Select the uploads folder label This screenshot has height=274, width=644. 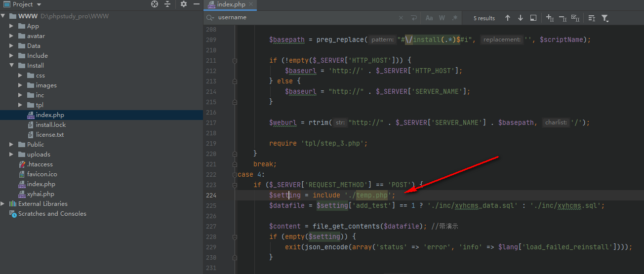[39, 155]
